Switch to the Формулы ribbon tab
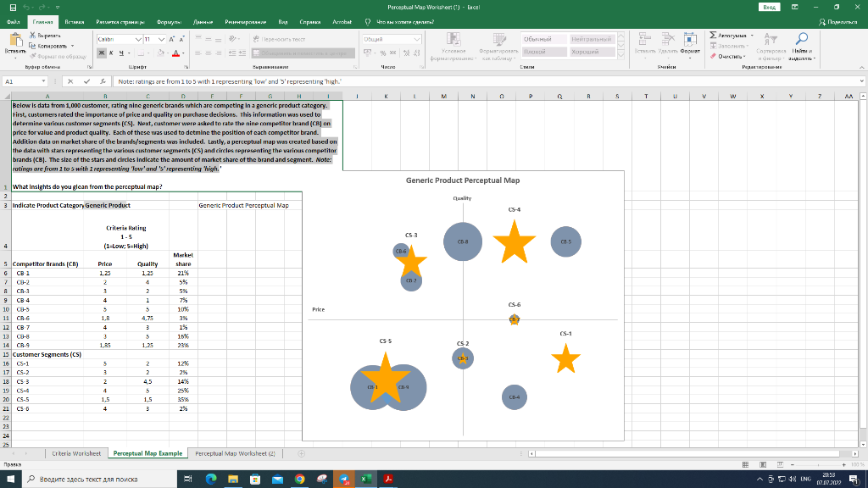Viewport: 868px width, 488px height. coord(169,22)
